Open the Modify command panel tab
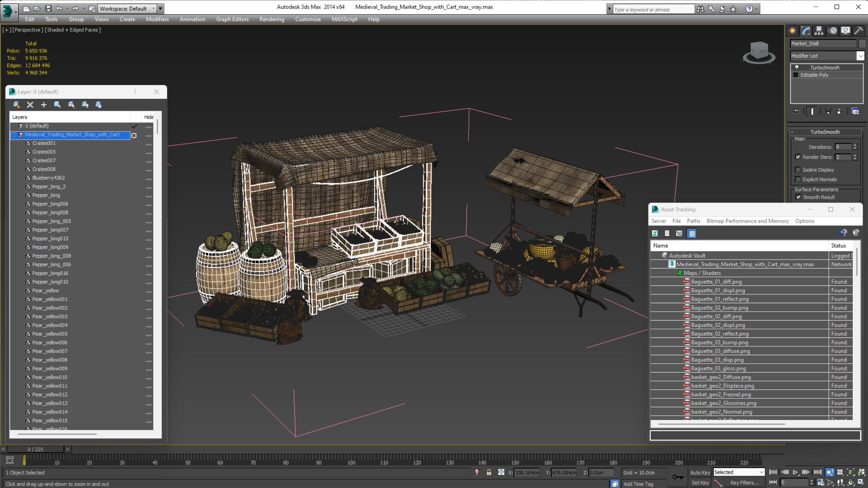The width and height of the screenshot is (868, 488). coord(806,31)
